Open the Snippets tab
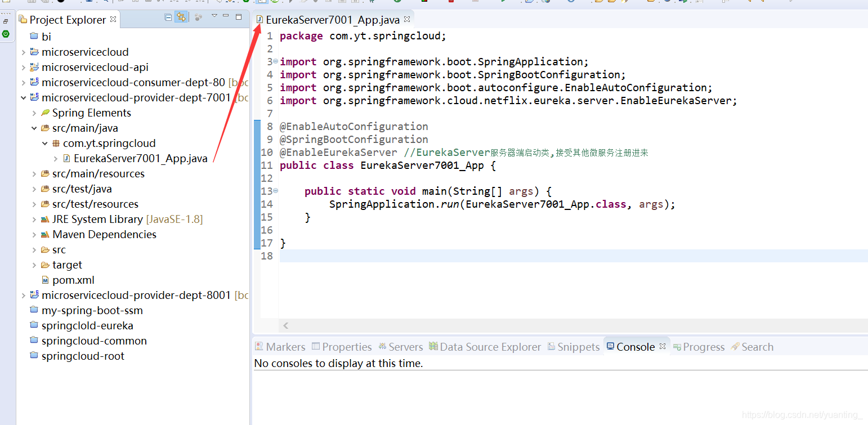The image size is (868, 425). coord(573,347)
